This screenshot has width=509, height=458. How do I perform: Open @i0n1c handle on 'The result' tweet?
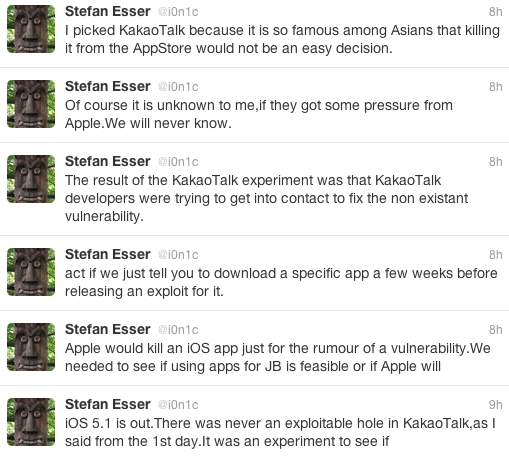(x=178, y=162)
